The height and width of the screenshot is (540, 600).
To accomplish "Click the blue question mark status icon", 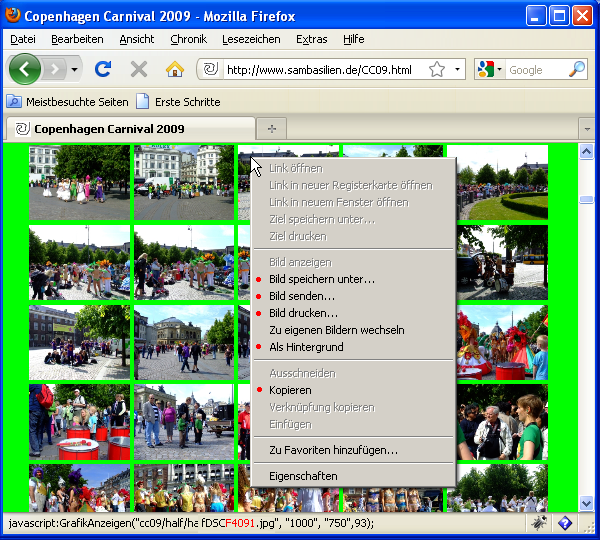I will tap(564, 523).
